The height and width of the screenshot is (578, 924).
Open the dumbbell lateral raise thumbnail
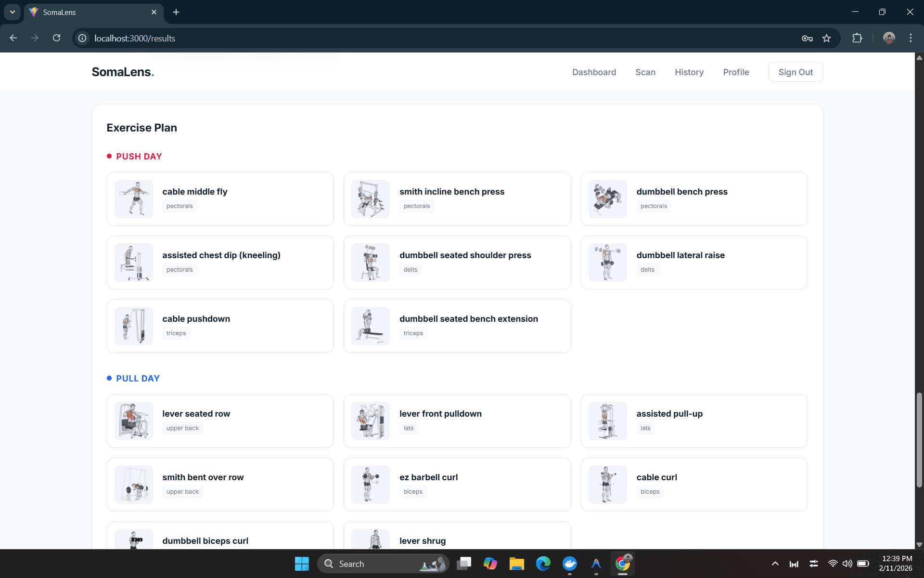(608, 263)
